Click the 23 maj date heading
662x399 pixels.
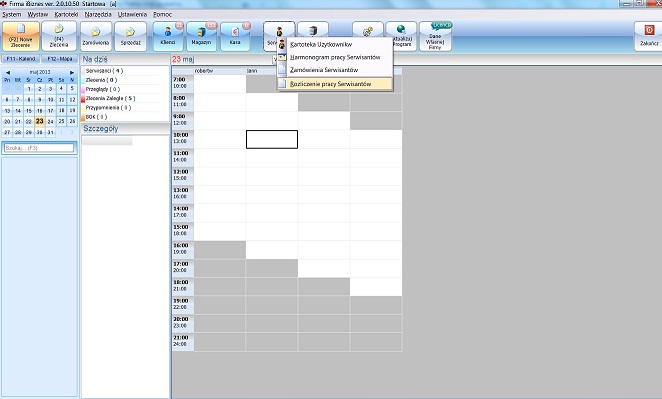183,60
